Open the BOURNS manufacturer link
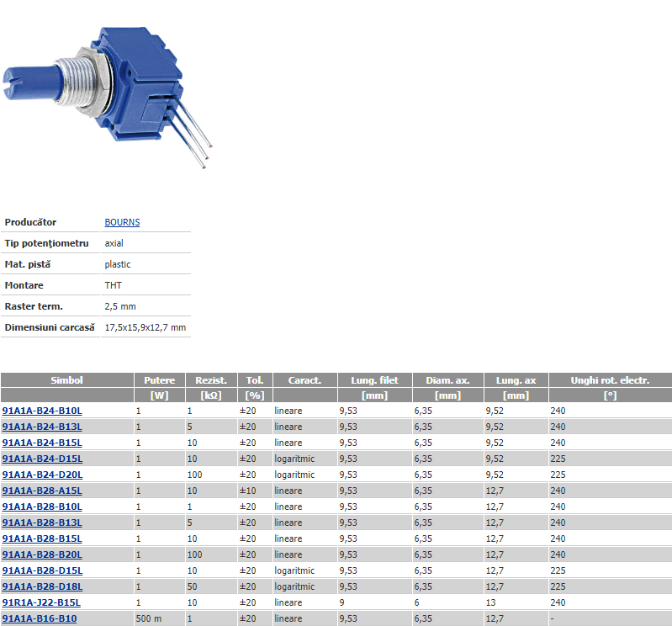 pos(122,222)
